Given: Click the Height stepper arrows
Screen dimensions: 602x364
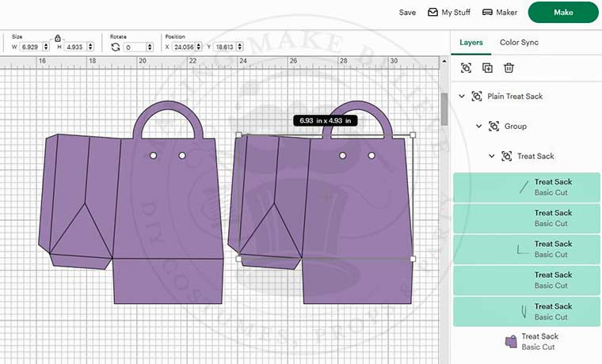Looking at the screenshot, I should click(x=90, y=47).
